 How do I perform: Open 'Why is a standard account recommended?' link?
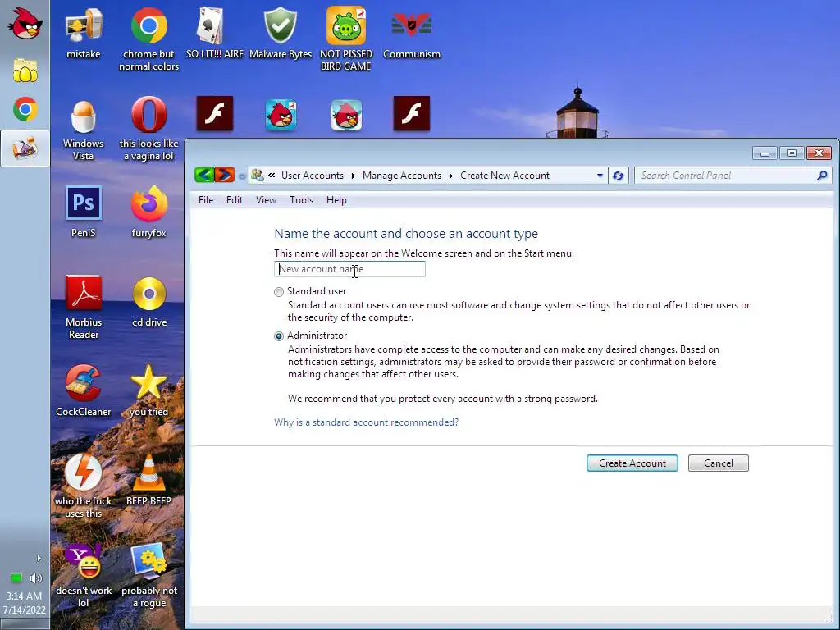[x=367, y=422]
